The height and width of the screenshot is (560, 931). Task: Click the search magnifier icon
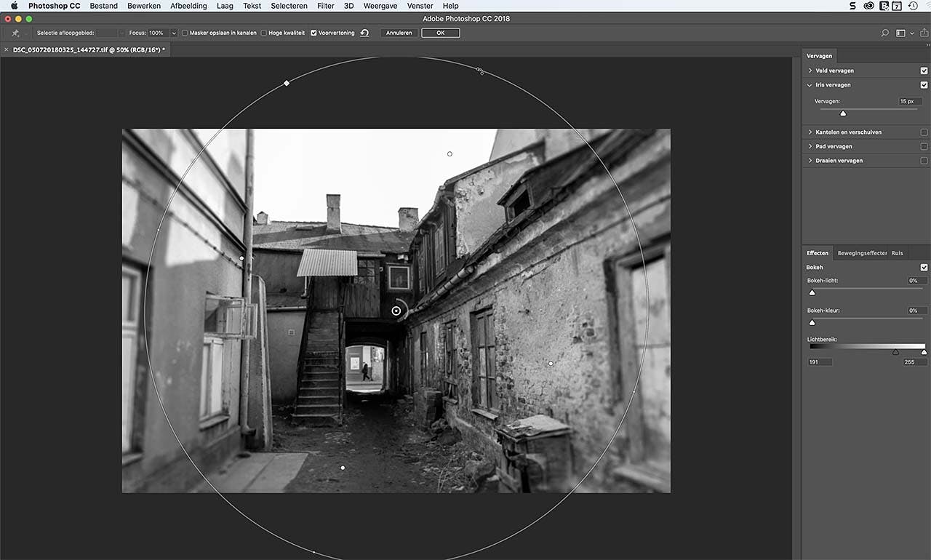(885, 33)
